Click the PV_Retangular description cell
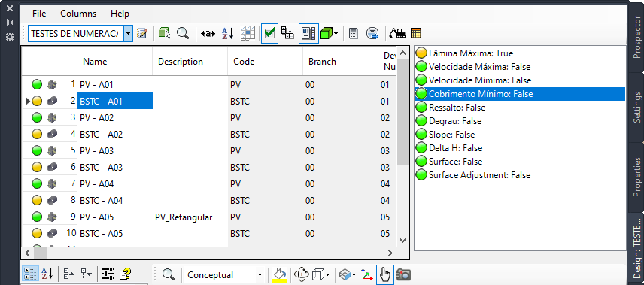The width and height of the screenshot is (644, 285). (x=190, y=217)
